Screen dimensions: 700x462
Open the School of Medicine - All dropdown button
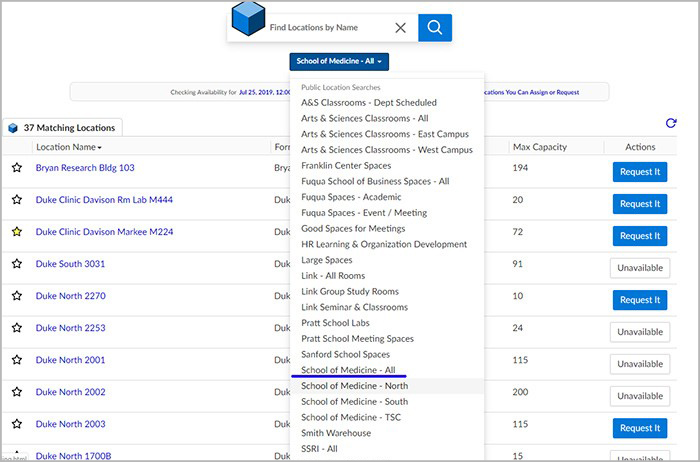[339, 62]
